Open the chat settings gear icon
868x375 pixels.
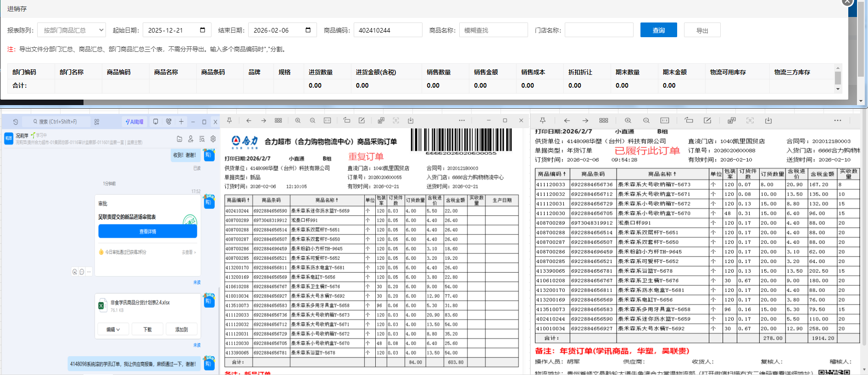point(213,139)
